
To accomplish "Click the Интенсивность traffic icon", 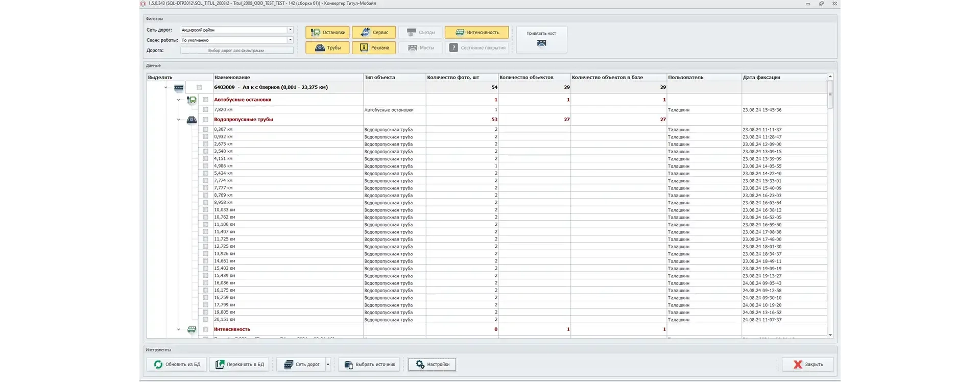I will click(460, 32).
